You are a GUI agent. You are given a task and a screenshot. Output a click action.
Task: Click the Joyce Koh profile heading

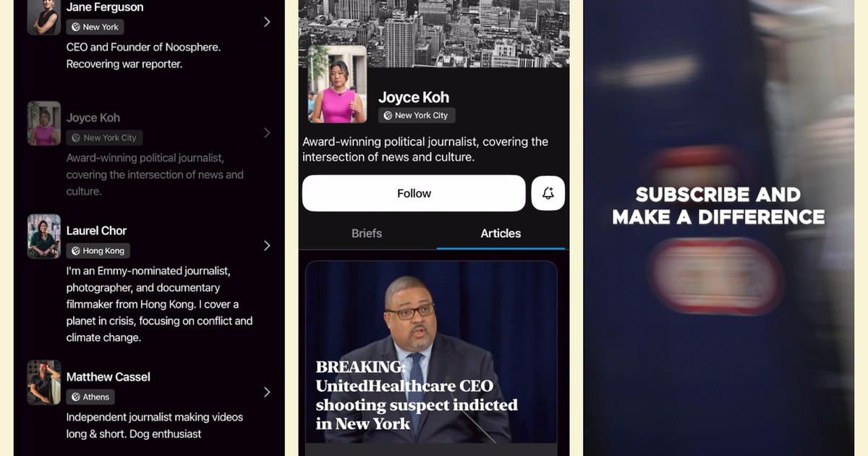(414, 97)
